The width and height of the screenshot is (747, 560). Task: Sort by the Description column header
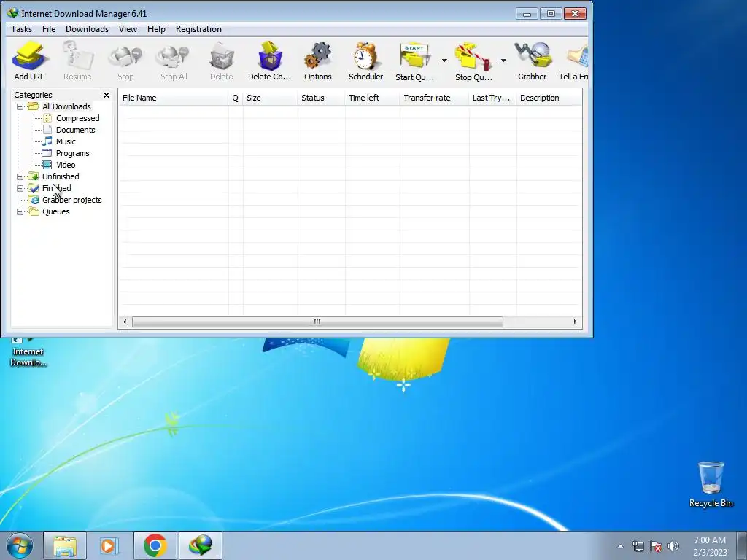pos(549,98)
